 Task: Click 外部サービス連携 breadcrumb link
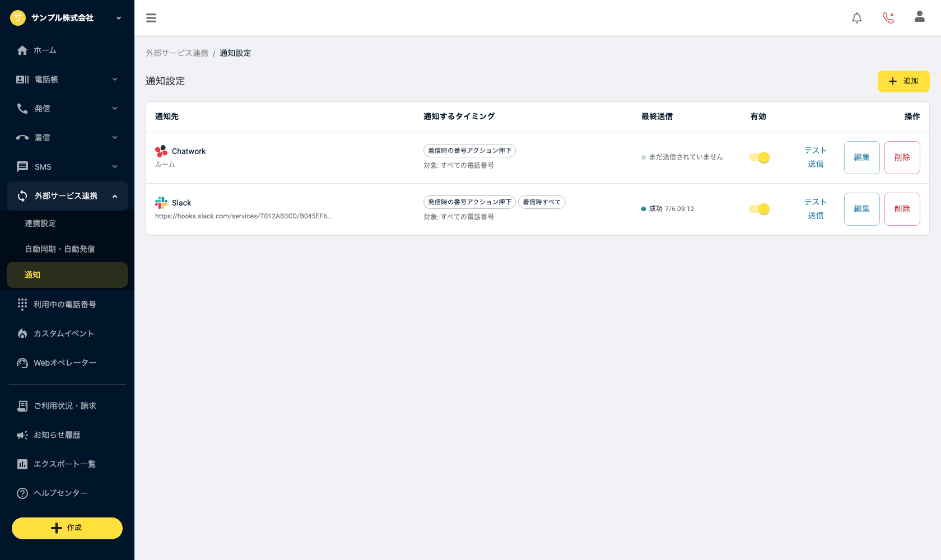tap(177, 53)
